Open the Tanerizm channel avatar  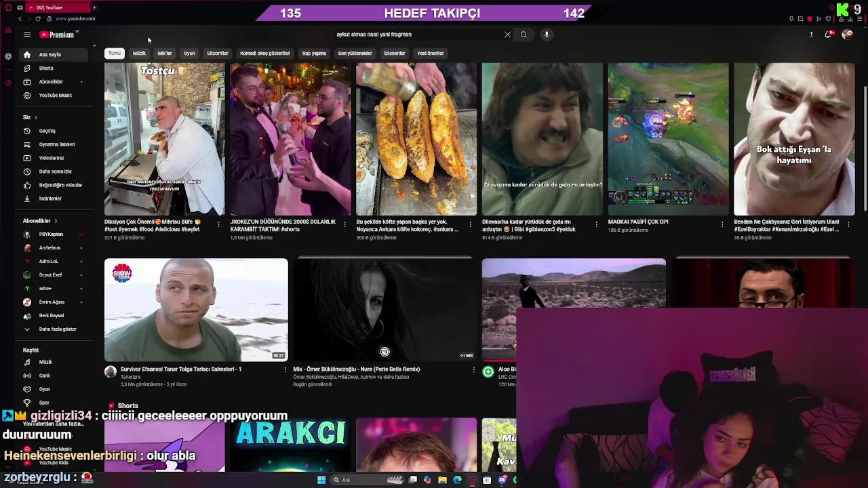pyautogui.click(x=111, y=371)
